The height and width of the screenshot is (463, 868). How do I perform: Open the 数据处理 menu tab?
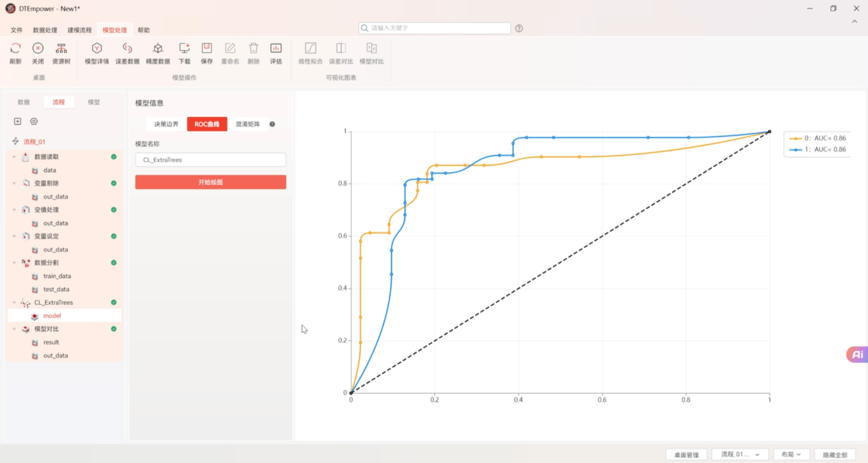click(45, 30)
